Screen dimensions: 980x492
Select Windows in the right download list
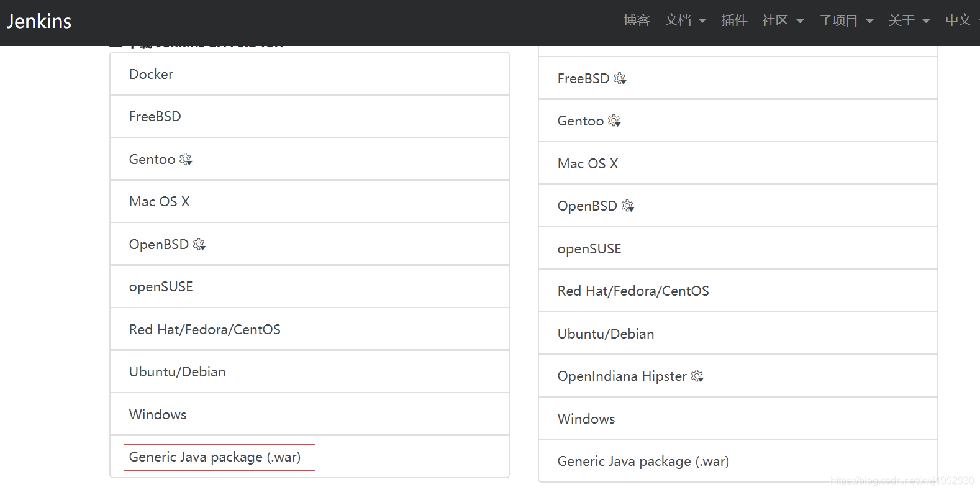point(738,419)
